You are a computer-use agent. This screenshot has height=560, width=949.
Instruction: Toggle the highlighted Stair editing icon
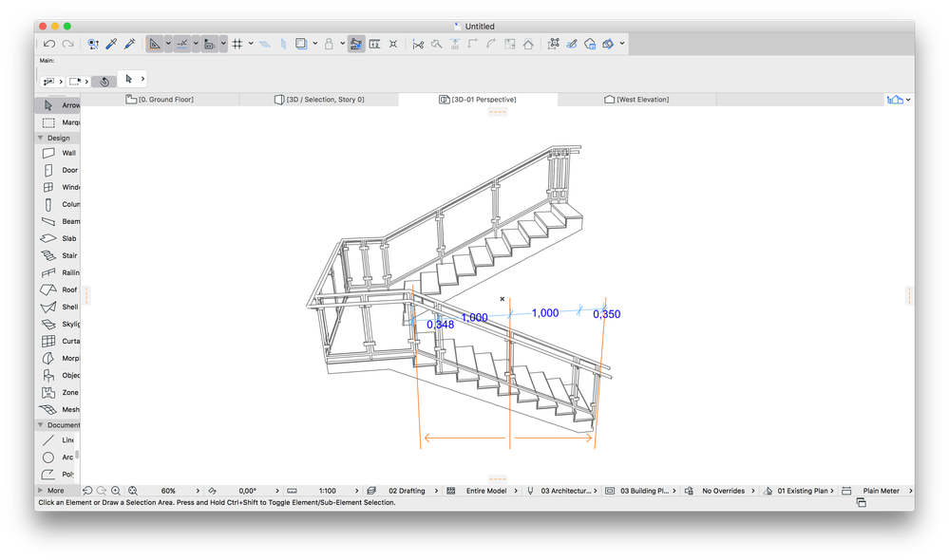[356, 44]
